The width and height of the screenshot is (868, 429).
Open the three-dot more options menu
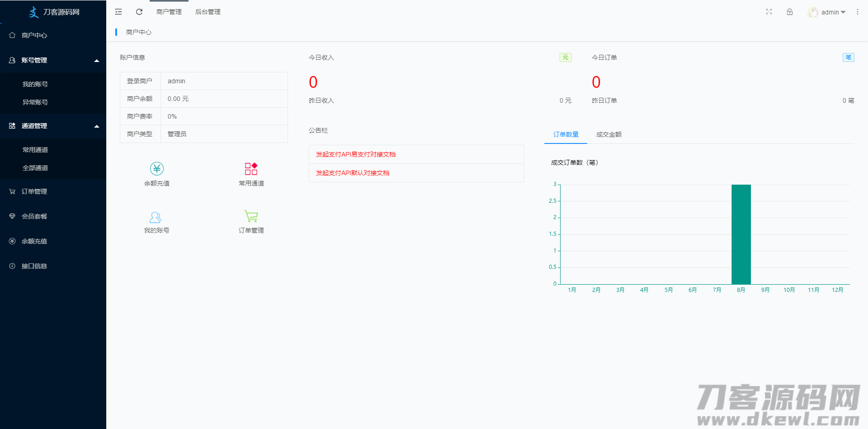tap(857, 12)
